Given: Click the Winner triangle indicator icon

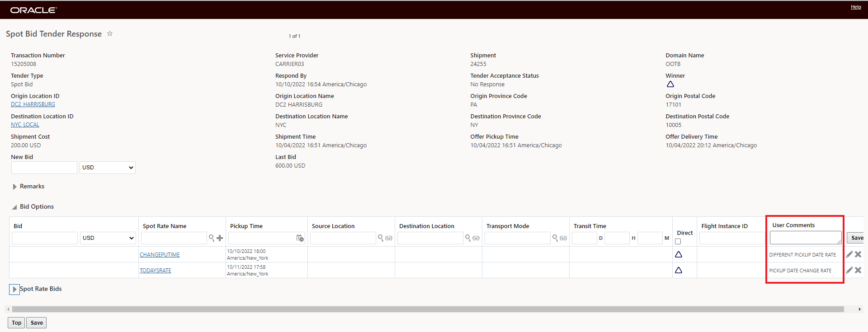Looking at the screenshot, I should coord(670,84).
